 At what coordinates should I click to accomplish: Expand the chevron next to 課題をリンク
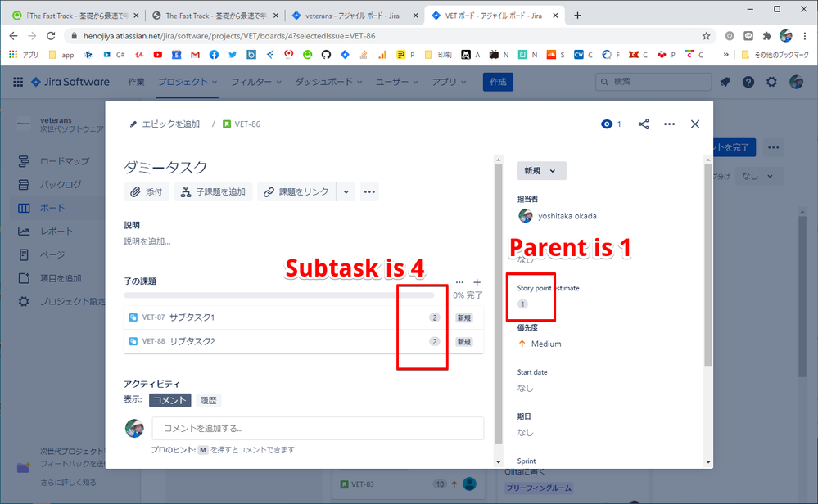tap(346, 192)
